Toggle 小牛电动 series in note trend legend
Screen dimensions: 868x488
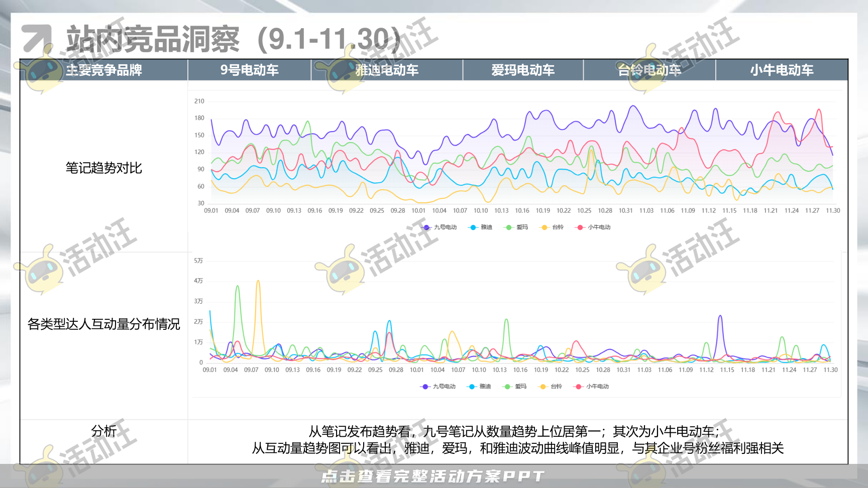tap(593, 227)
